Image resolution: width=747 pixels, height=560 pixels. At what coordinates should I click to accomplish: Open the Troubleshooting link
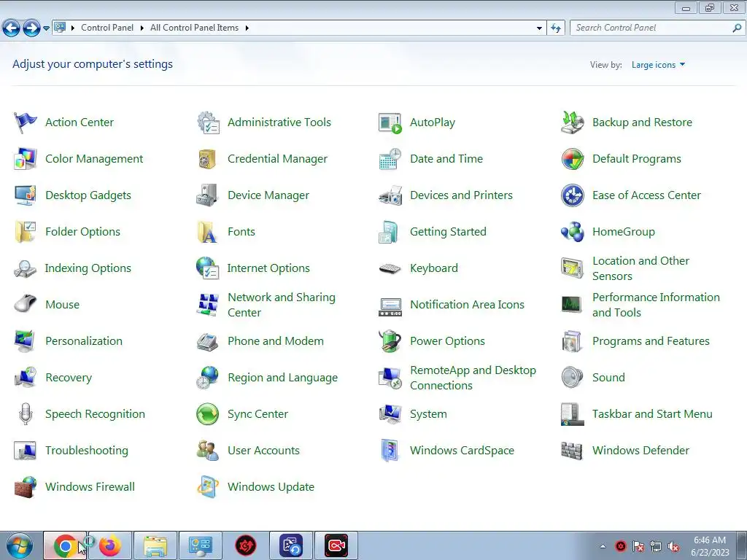87,451
